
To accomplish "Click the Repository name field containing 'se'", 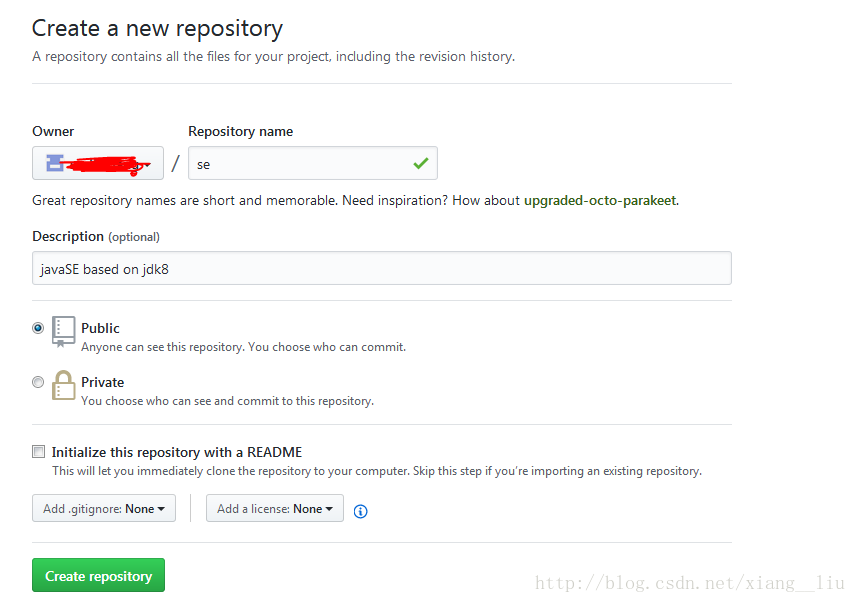I will tap(313, 163).
